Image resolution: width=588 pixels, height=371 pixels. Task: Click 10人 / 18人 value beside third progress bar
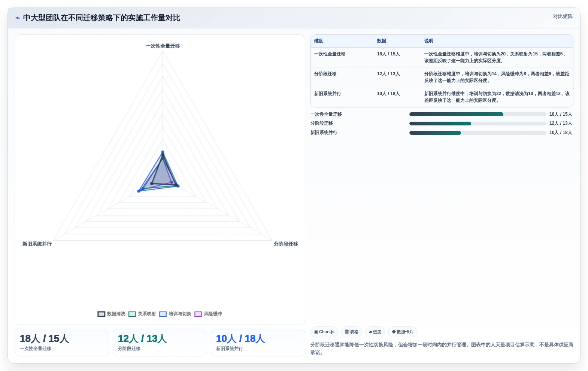tap(561, 133)
